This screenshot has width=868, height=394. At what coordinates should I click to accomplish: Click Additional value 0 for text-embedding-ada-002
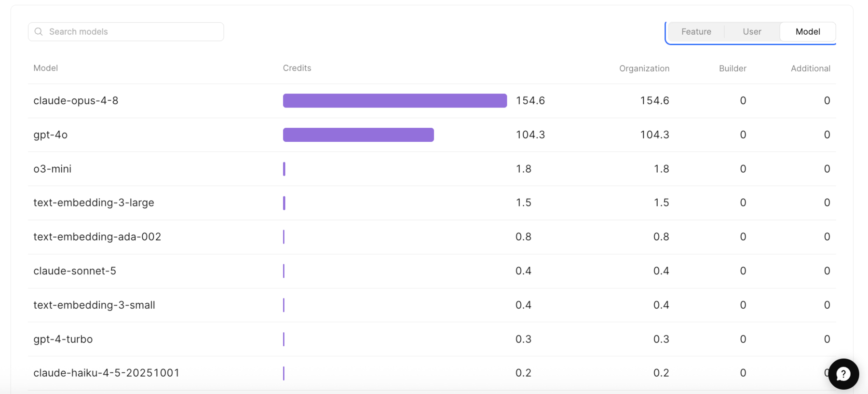click(827, 237)
